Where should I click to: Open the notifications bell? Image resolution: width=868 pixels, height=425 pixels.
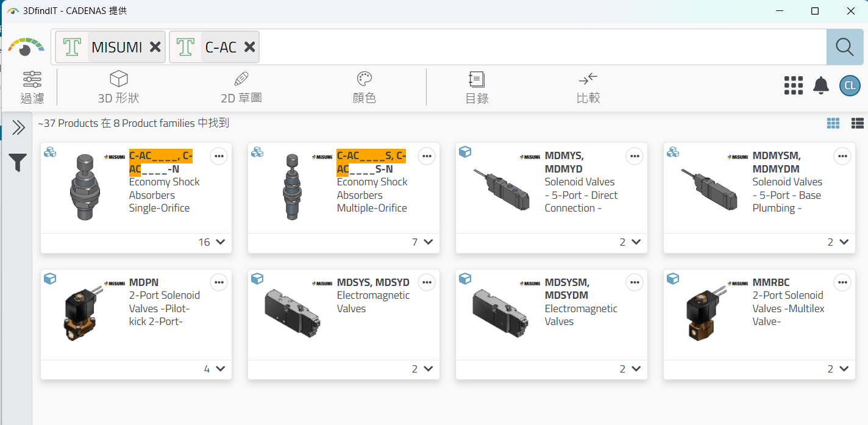(821, 85)
